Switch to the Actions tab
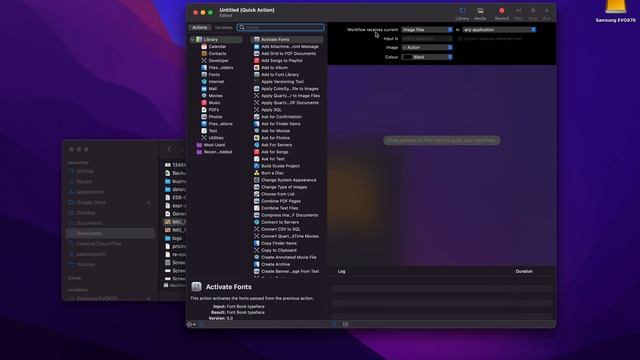The width and height of the screenshot is (640, 360). (200, 27)
